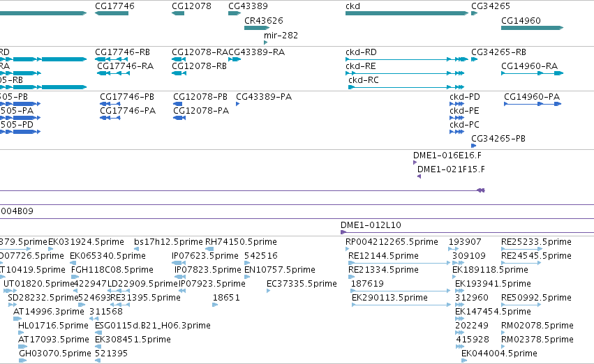
Task: Click CDS label CG17746-PA
Action: (x=128, y=110)
